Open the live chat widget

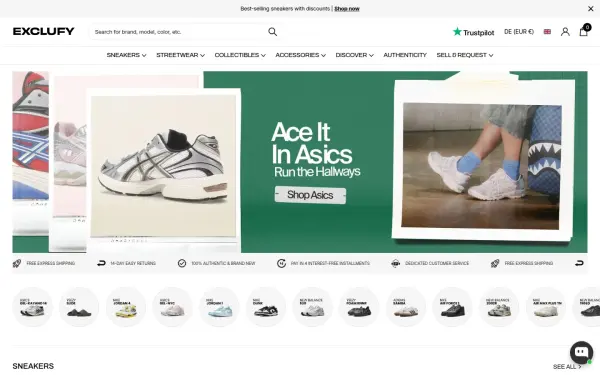click(x=581, y=352)
